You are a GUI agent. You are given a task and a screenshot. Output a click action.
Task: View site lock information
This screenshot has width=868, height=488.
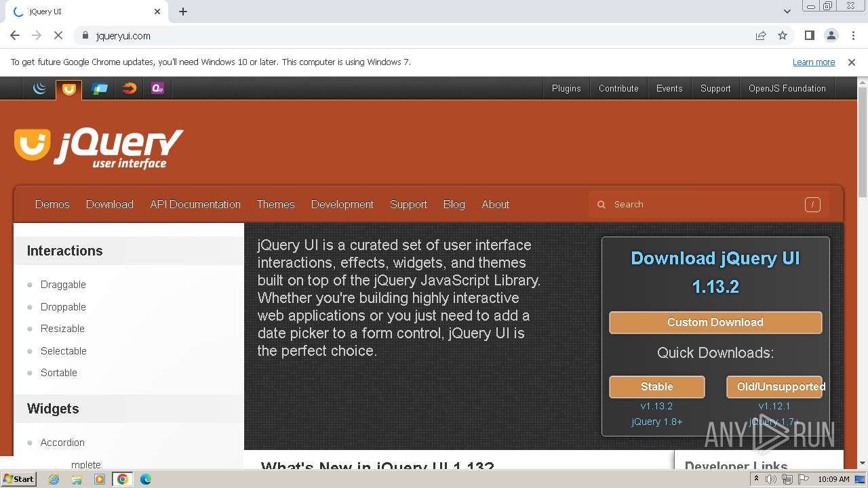click(85, 35)
